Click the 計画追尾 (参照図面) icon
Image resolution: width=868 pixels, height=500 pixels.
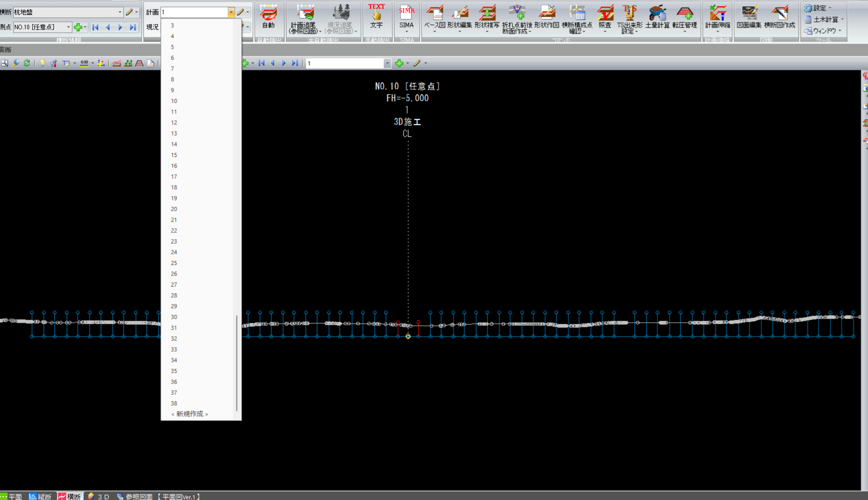(305, 19)
